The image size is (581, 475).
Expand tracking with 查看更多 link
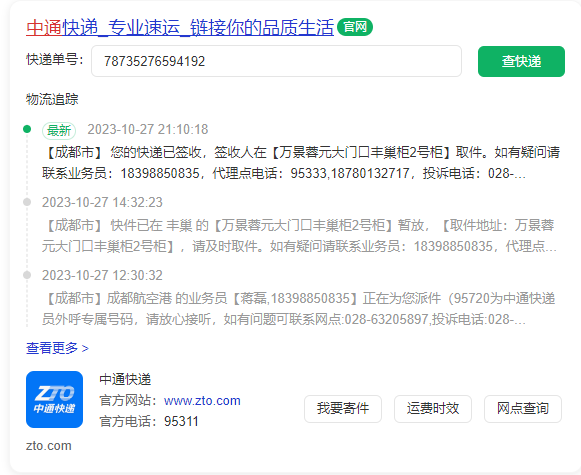(x=57, y=348)
